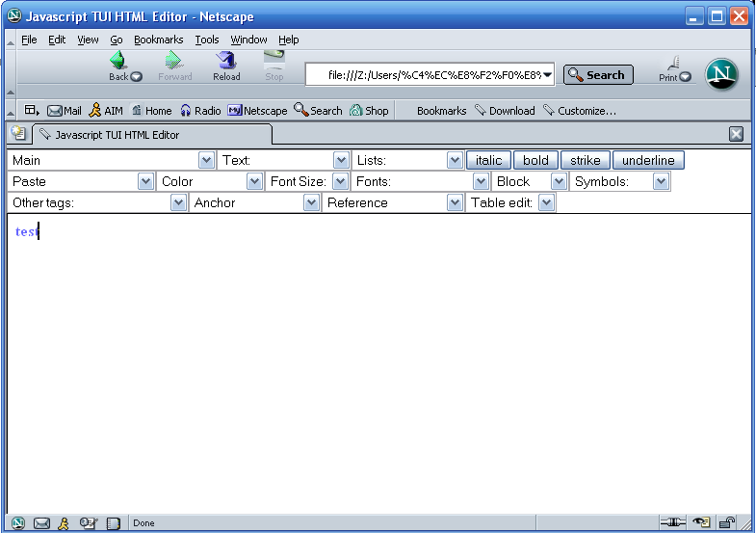
Task: Go to Home from personal toolbar
Action: point(151,111)
